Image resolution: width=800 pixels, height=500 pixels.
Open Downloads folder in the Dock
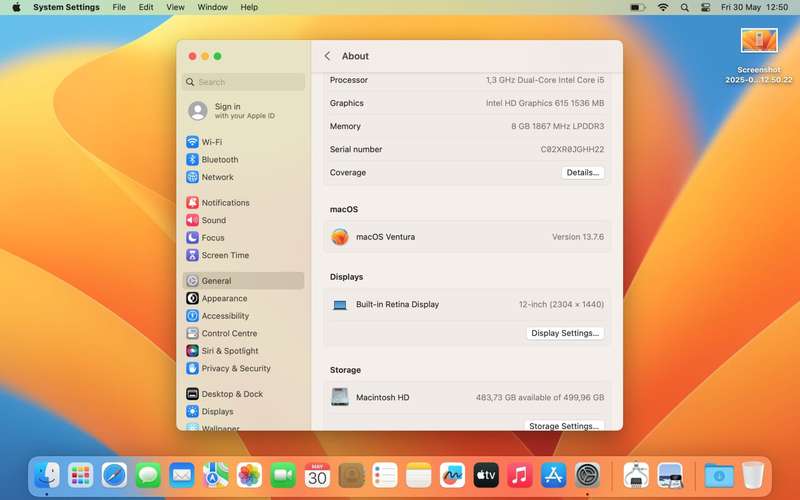(x=719, y=476)
